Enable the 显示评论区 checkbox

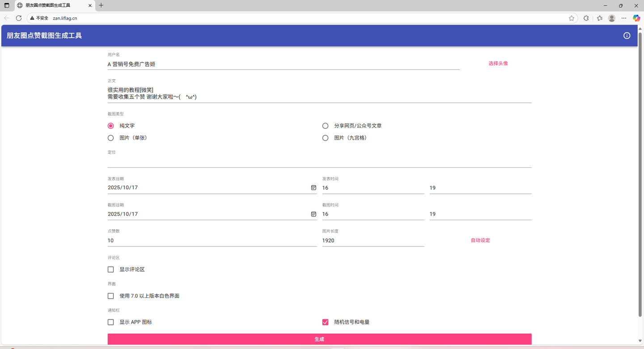111,269
